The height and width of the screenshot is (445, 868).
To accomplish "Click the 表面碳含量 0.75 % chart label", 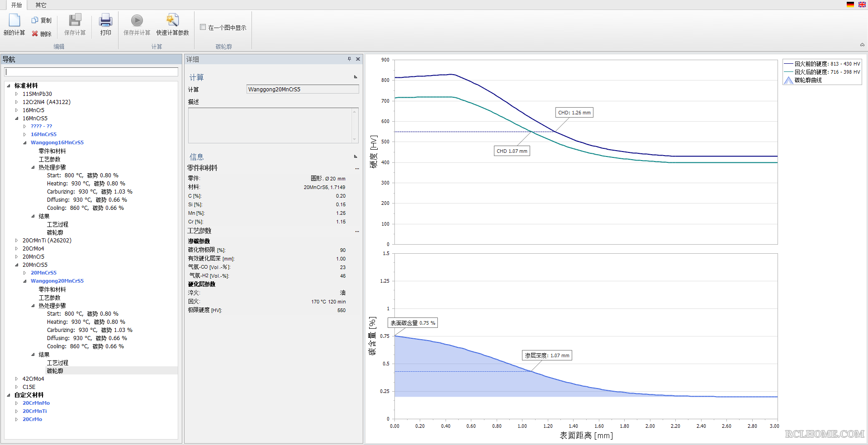I will click(413, 323).
